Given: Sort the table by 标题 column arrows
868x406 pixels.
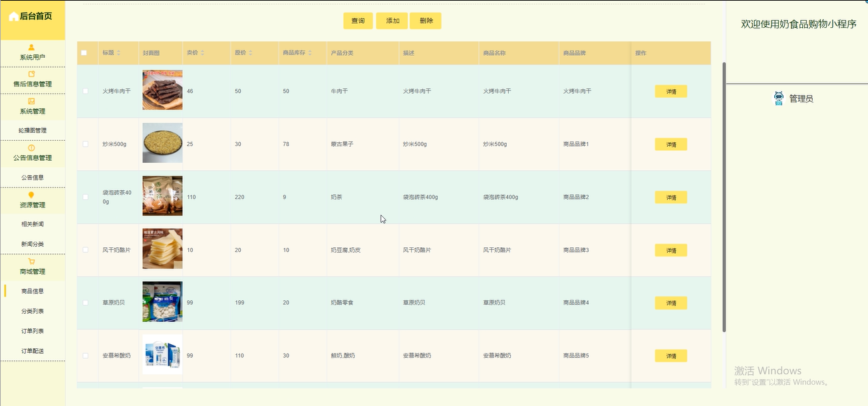Looking at the screenshot, I should 118,52.
